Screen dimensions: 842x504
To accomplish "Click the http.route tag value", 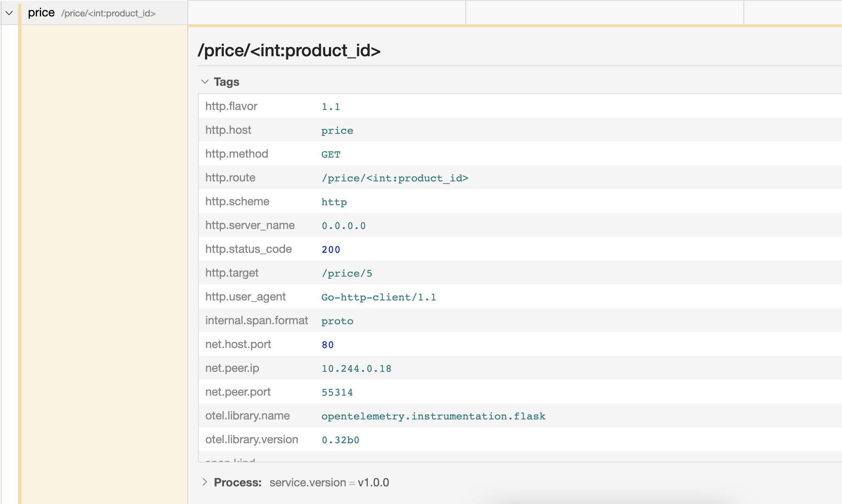I will point(394,178).
